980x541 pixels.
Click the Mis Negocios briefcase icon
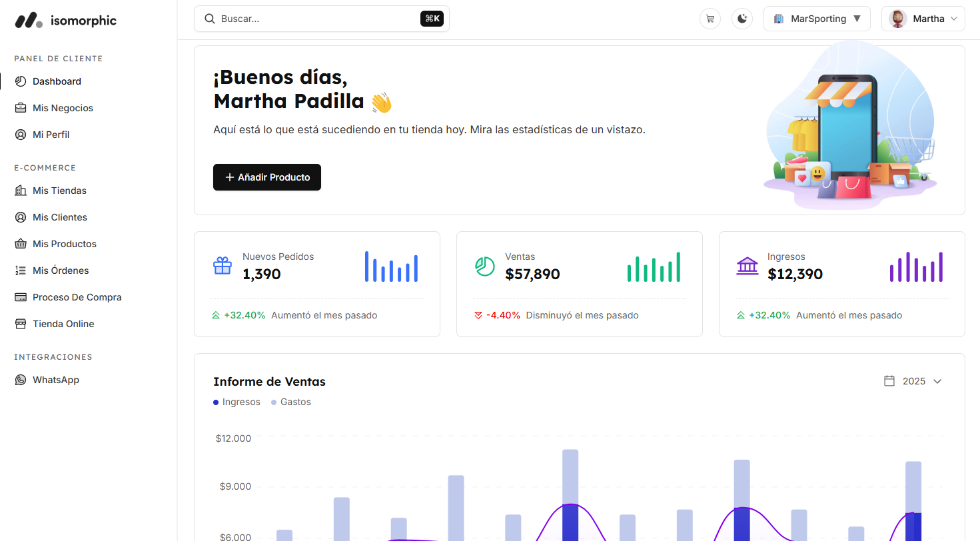coord(21,108)
